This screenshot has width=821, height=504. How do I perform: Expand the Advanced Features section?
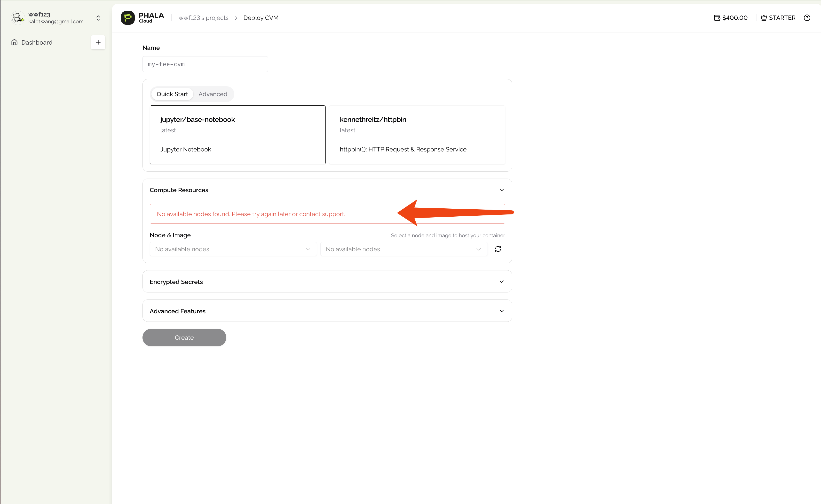[x=501, y=311]
